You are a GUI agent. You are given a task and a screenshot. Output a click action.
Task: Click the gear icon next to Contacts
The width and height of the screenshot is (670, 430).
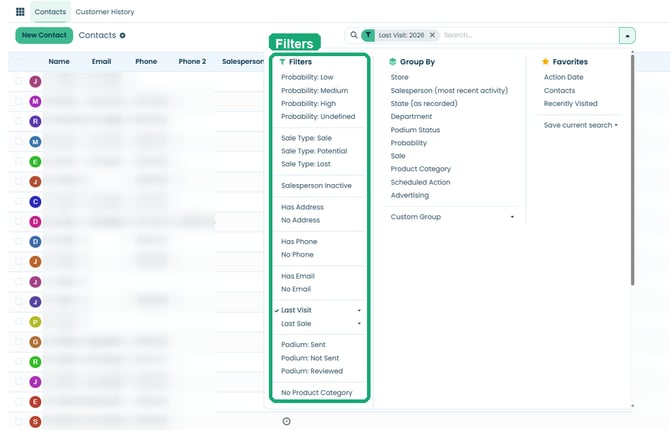[x=123, y=35]
